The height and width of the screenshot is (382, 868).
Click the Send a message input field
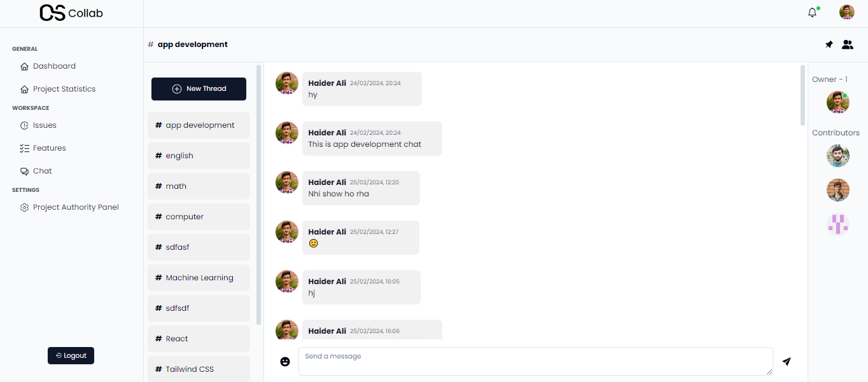click(x=535, y=361)
